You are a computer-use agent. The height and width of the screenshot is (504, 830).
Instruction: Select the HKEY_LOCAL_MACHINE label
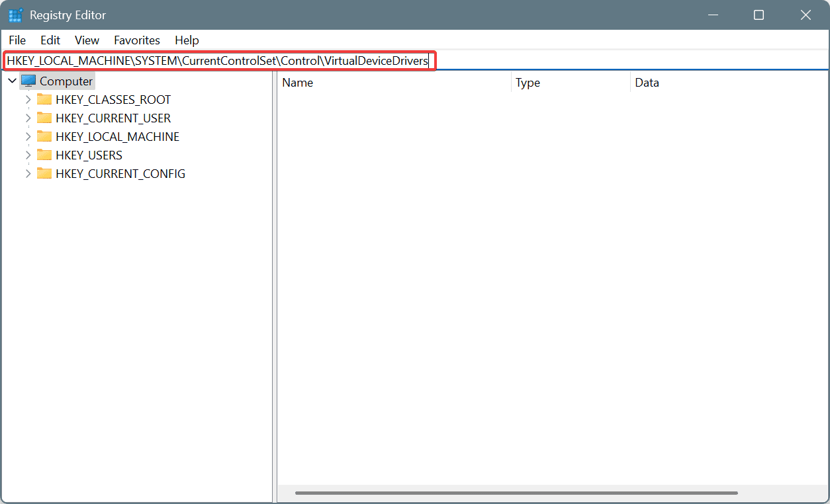click(118, 137)
